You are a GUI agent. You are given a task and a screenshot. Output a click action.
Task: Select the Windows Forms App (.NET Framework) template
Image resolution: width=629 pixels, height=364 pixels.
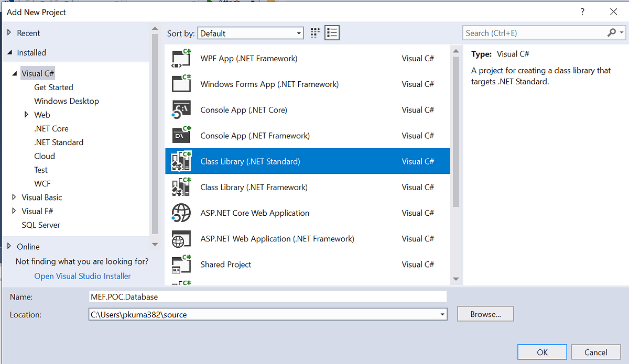pos(269,84)
